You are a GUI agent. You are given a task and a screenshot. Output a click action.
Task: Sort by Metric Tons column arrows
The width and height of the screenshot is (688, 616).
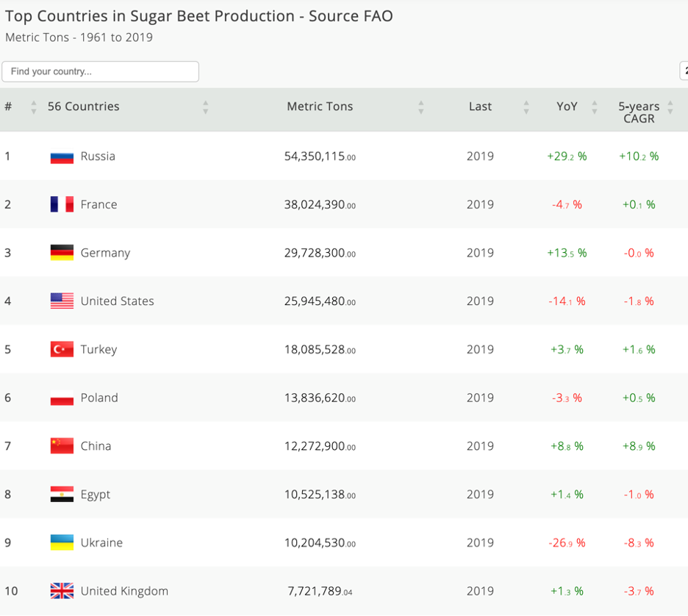click(x=420, y=107)
